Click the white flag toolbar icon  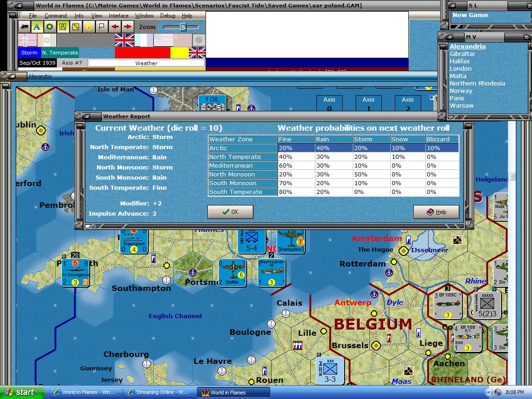[x=102, y=27]
